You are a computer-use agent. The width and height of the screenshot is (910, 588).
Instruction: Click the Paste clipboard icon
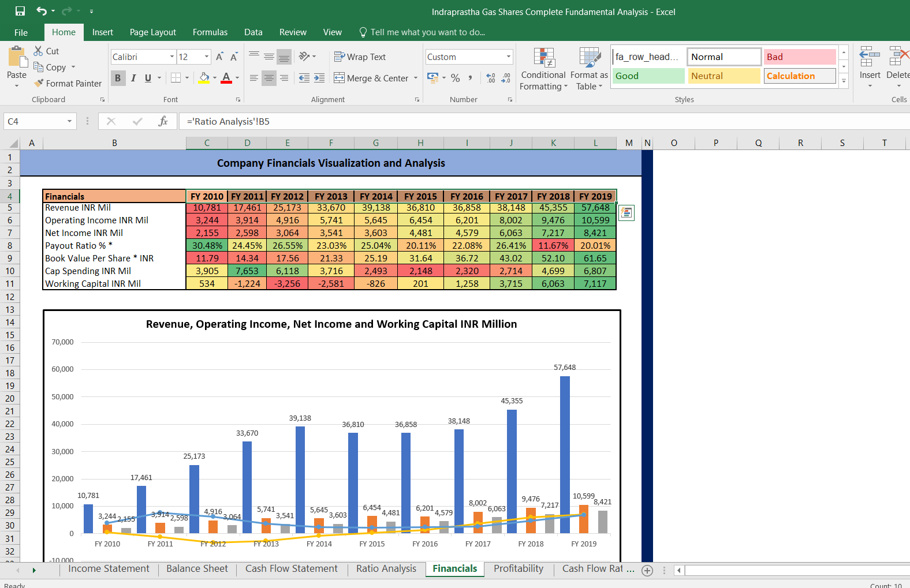click(17, 57)
